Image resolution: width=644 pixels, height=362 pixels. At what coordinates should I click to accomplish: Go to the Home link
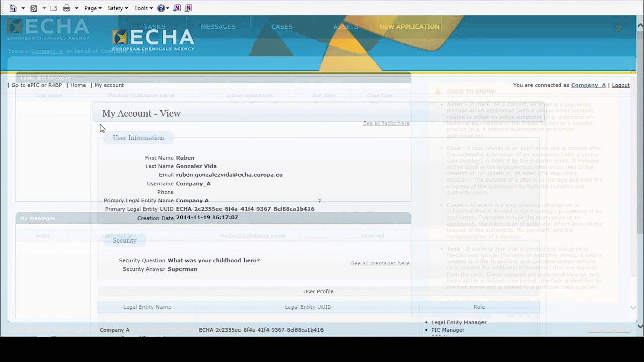pyautogui.click(x=78, y=85)
